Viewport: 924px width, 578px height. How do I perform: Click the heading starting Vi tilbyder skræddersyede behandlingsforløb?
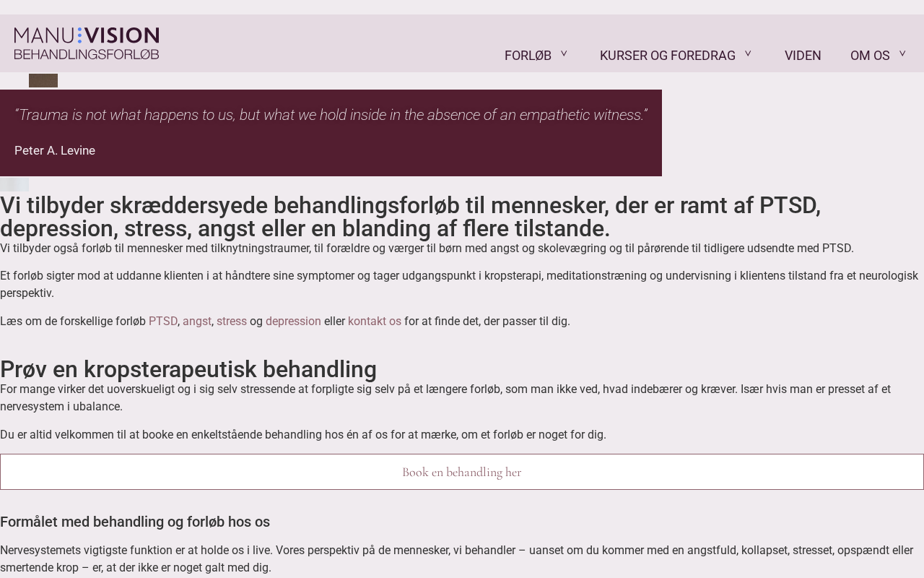(410, 217)
